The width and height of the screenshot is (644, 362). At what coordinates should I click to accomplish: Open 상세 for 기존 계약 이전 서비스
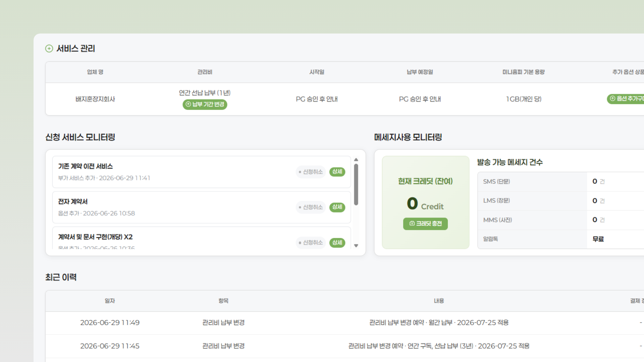pyautogui.click(x=337, y=172)
